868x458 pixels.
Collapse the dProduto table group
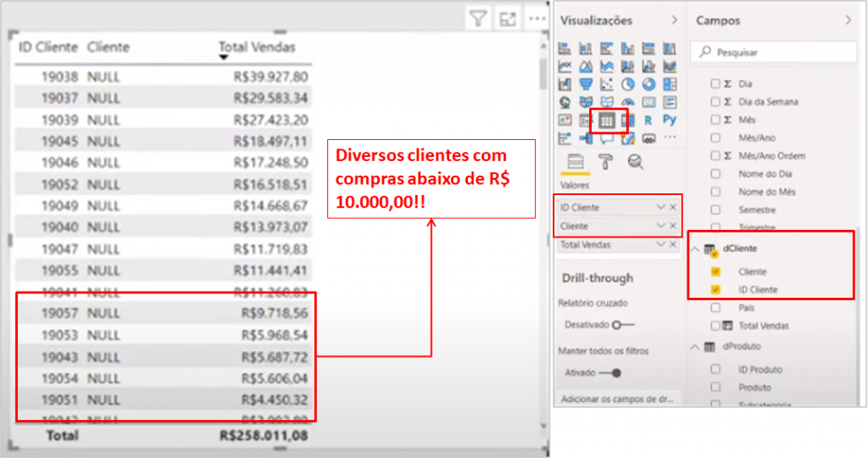point(698,346)
